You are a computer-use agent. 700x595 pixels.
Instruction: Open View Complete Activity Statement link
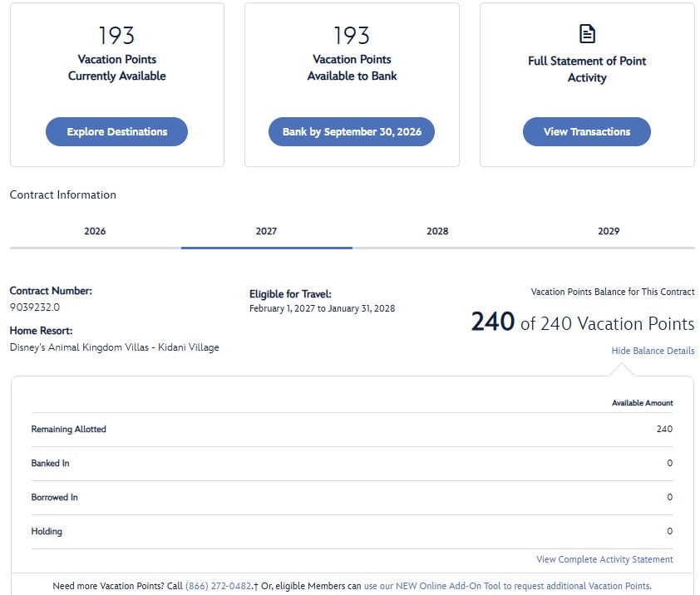tap(604, 559)
